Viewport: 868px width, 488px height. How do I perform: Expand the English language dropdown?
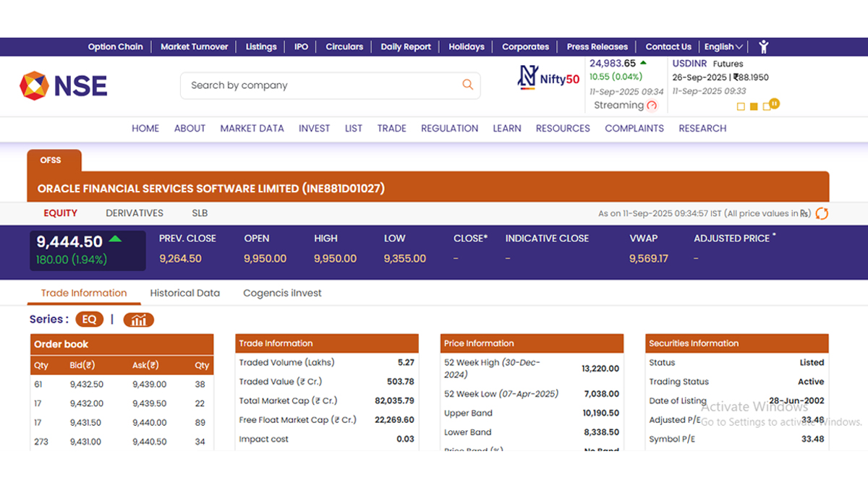(x=723, y=47)
